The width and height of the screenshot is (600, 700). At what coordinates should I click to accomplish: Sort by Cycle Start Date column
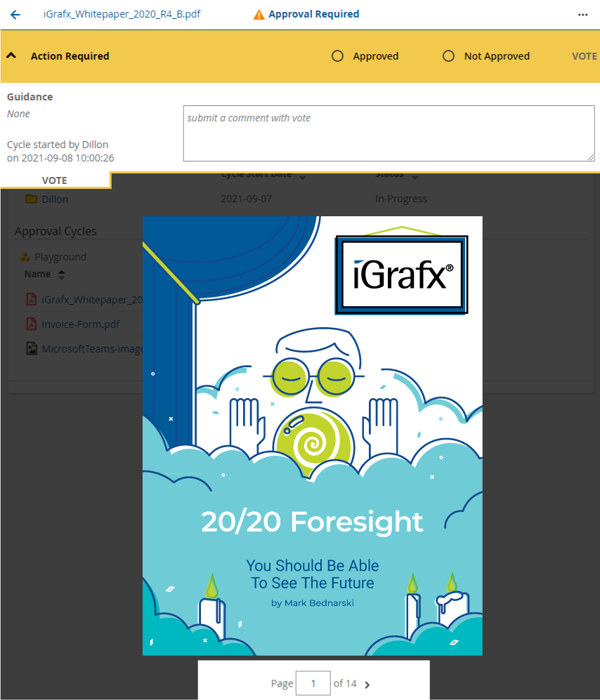click(302, 176)
